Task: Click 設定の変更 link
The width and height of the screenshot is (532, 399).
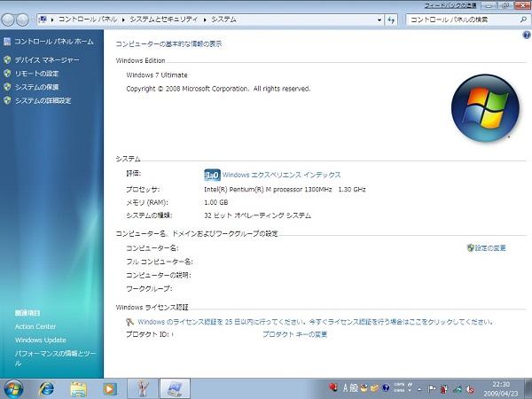Action: point(490,247)
